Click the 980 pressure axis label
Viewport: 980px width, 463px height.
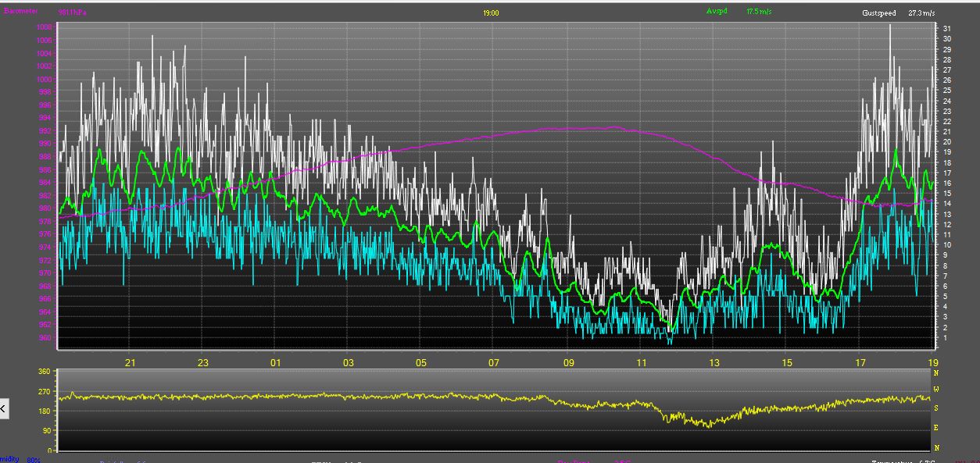click(x=45, y=208)
